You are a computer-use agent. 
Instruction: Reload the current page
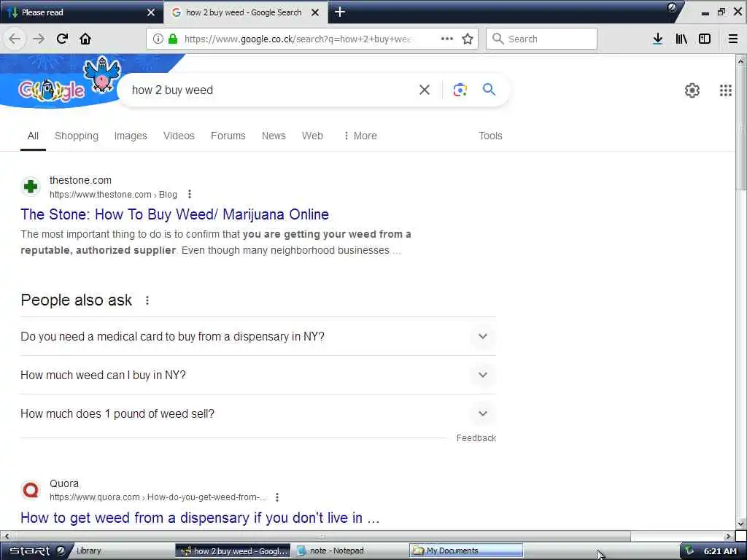[x=62, y=39]
